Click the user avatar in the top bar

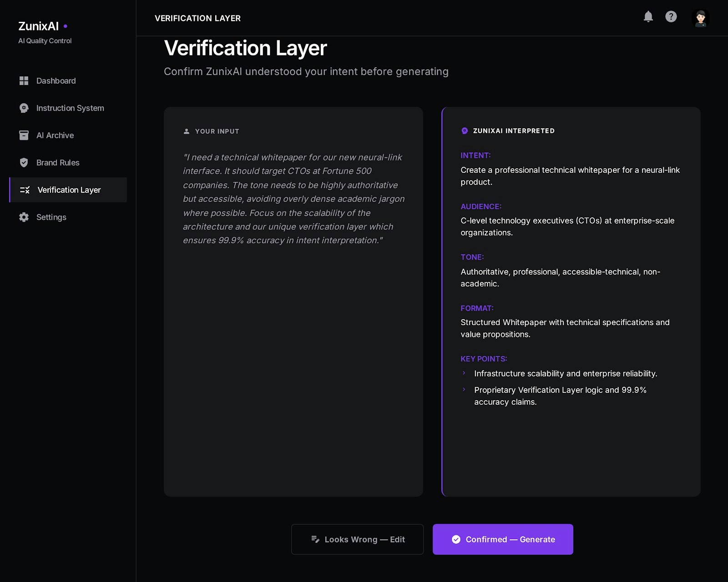coord(701,18)
